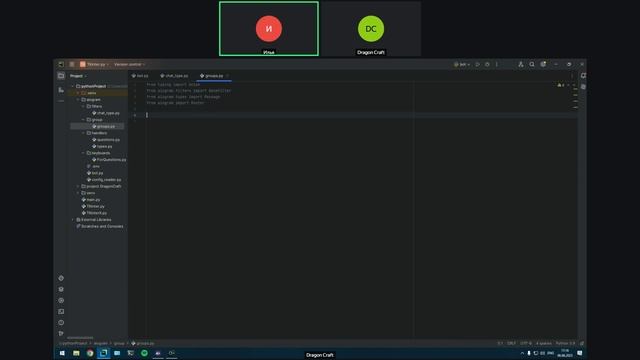Collapse the pythonProject root folder
Screen dimensions: 640x360
point(73,87)
